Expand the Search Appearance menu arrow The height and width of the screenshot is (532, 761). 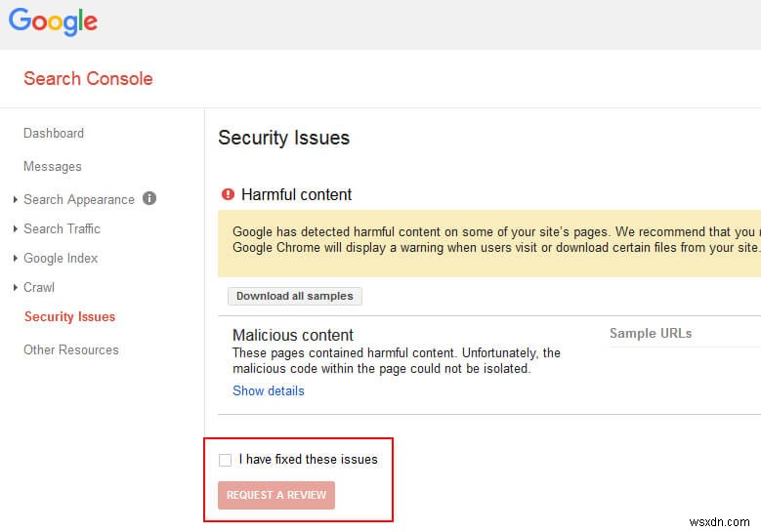(x=16, y=200)
